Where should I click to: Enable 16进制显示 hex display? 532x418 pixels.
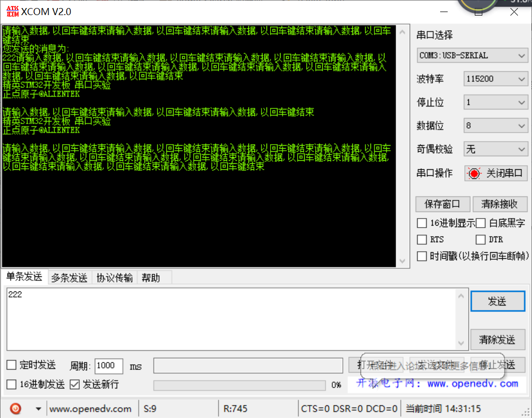[x=422, y=223]
